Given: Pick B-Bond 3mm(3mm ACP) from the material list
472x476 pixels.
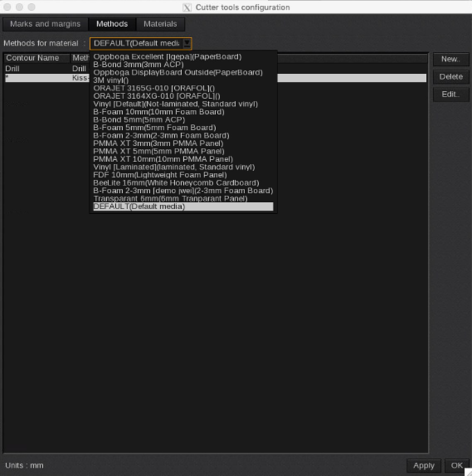Looking at the screenshot, I should tap(138, 64).
